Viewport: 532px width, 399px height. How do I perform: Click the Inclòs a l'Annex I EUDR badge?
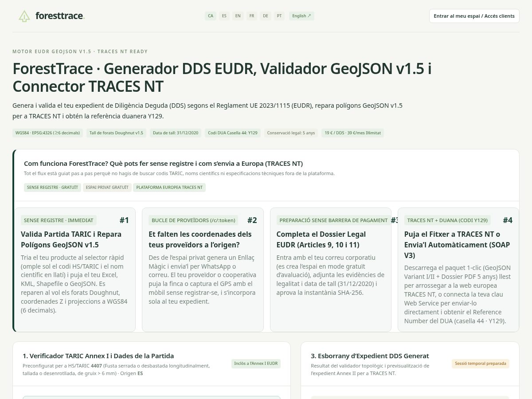point(256,364)
